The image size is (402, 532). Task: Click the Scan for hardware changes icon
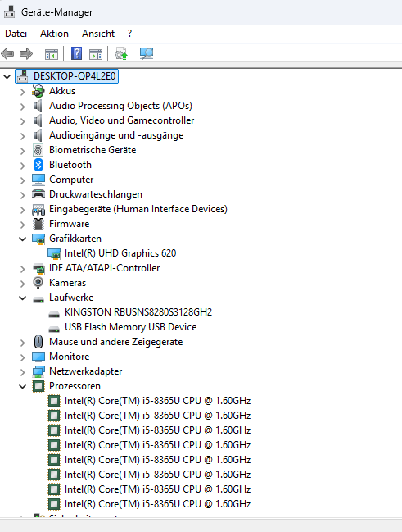(147, 53)
